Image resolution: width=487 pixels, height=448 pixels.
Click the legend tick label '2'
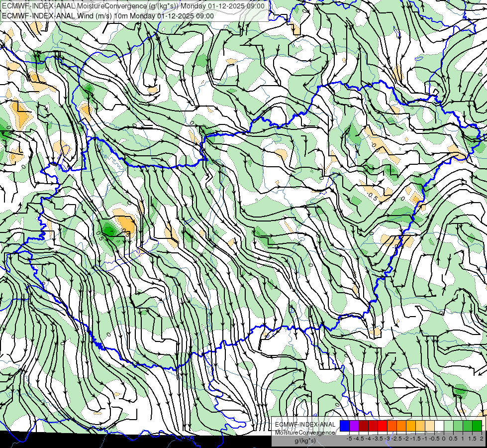click(x=482, y=439)
